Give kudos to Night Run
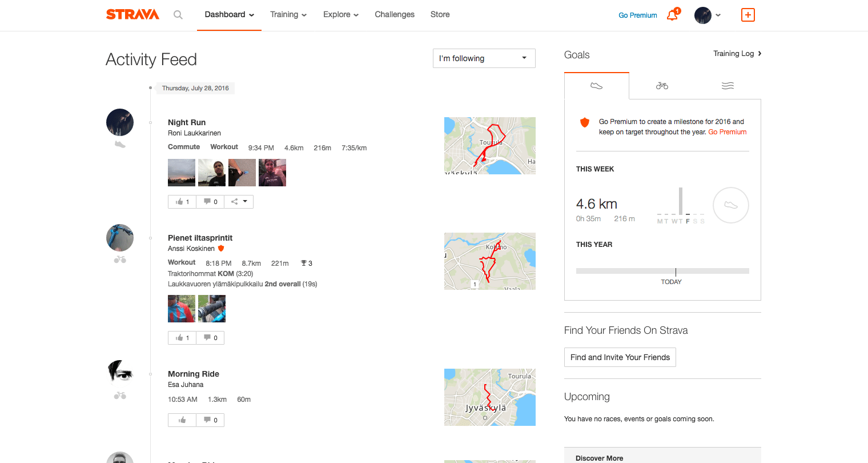 182,202
